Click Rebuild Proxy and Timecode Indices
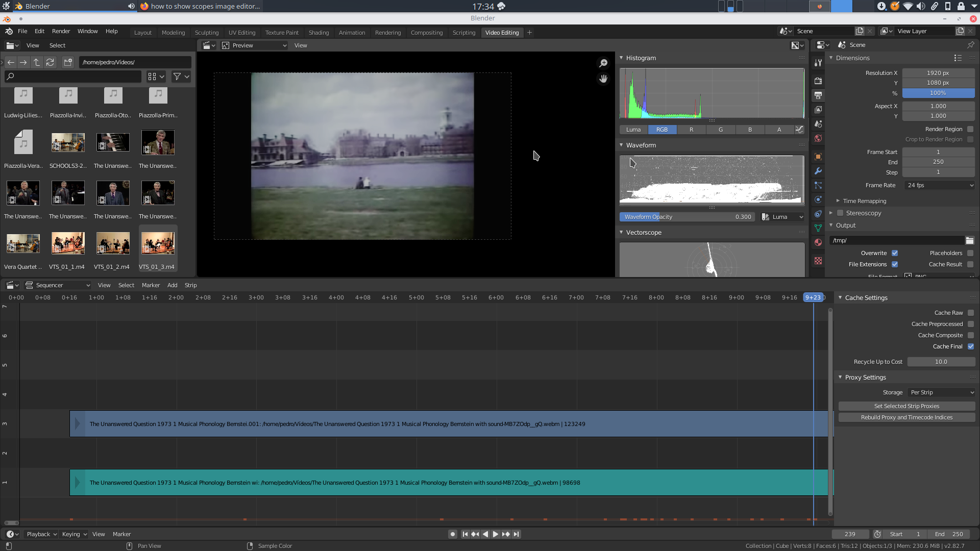This screenshot has height=551, width=980. coord(906,417)
